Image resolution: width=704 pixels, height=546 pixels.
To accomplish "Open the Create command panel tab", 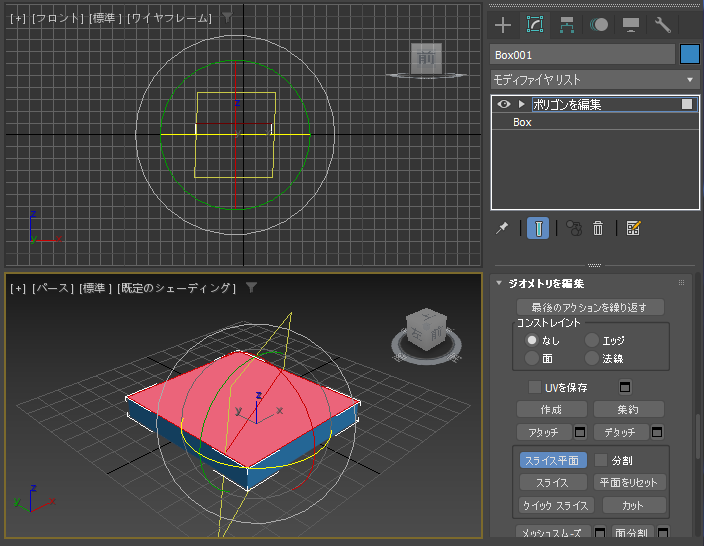I will 503,25.
